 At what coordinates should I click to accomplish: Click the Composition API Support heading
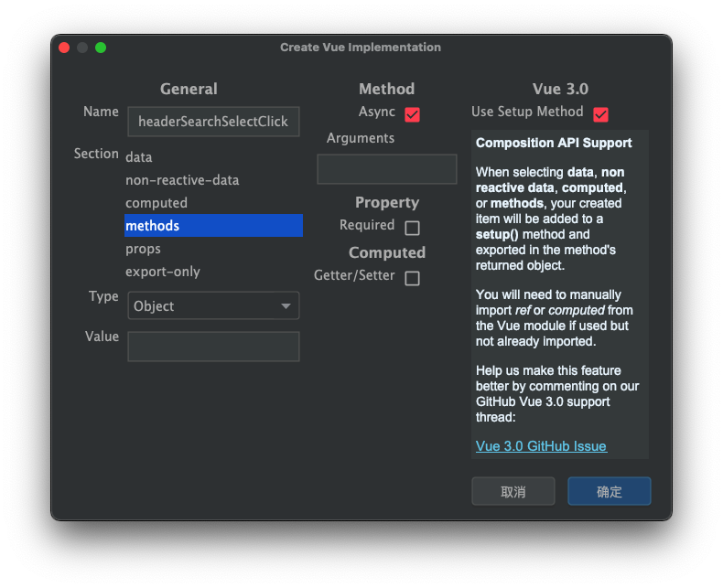(x=554, y=143)
